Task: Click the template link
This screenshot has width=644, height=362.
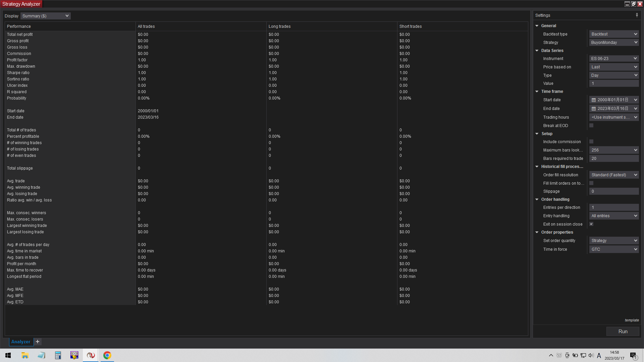Action: point(632,320)
